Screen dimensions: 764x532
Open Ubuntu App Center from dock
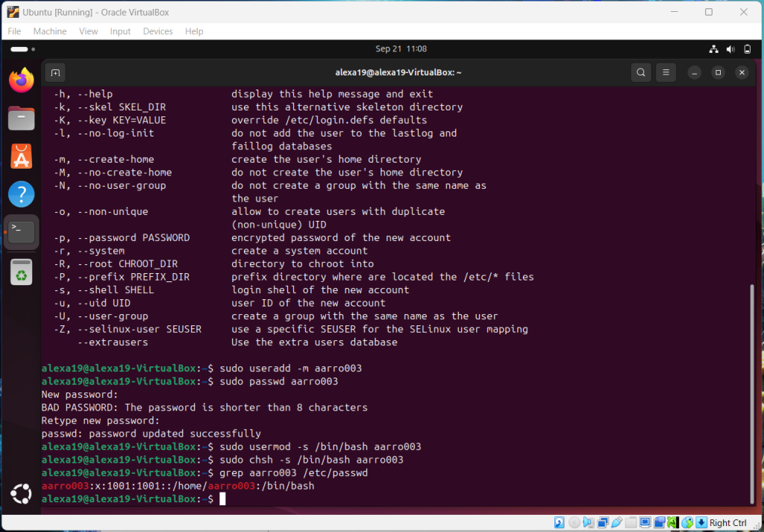tap(21, 157)
